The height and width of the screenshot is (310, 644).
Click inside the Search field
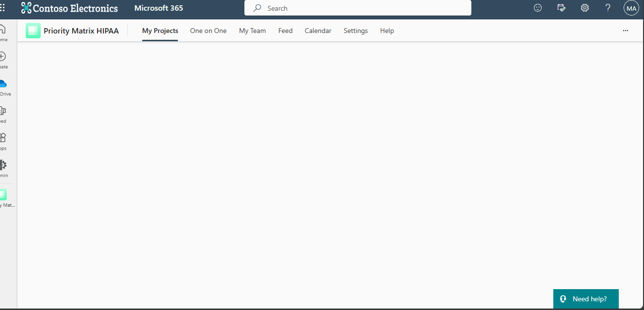click(357, 8)
